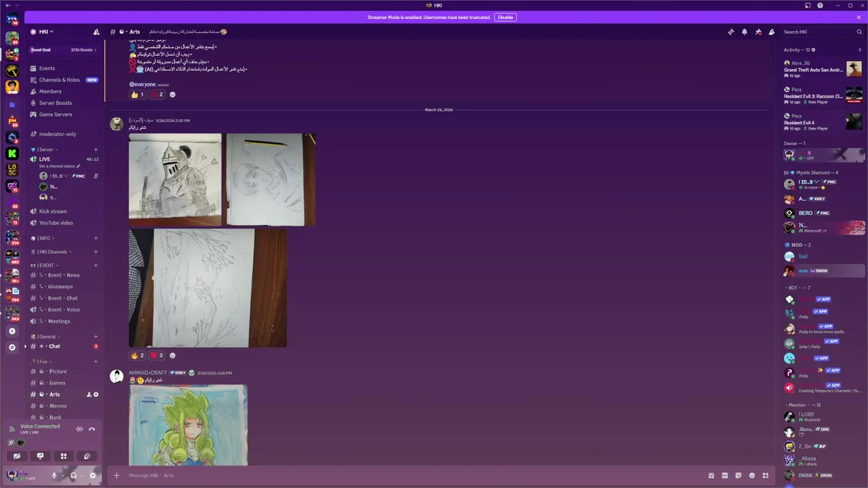Screen dimensions: 868x488
Task: Start an activity in voice panel
Action: 64,456
